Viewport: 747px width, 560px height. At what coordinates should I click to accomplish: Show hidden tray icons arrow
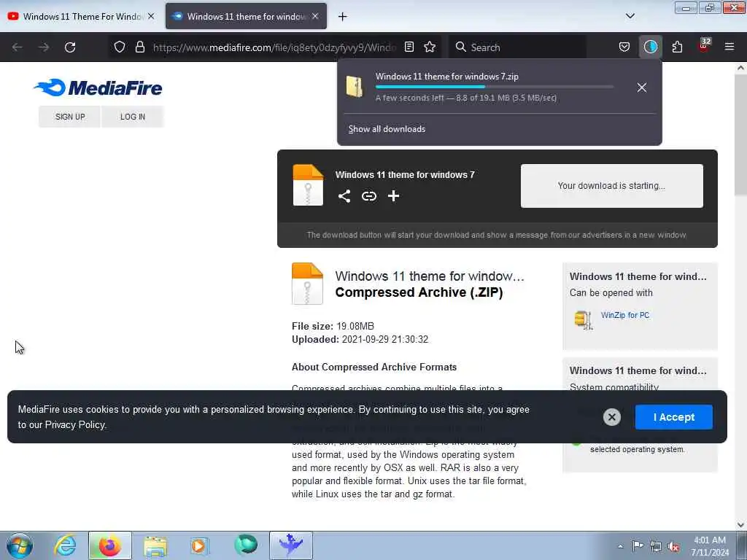point(620,546)
